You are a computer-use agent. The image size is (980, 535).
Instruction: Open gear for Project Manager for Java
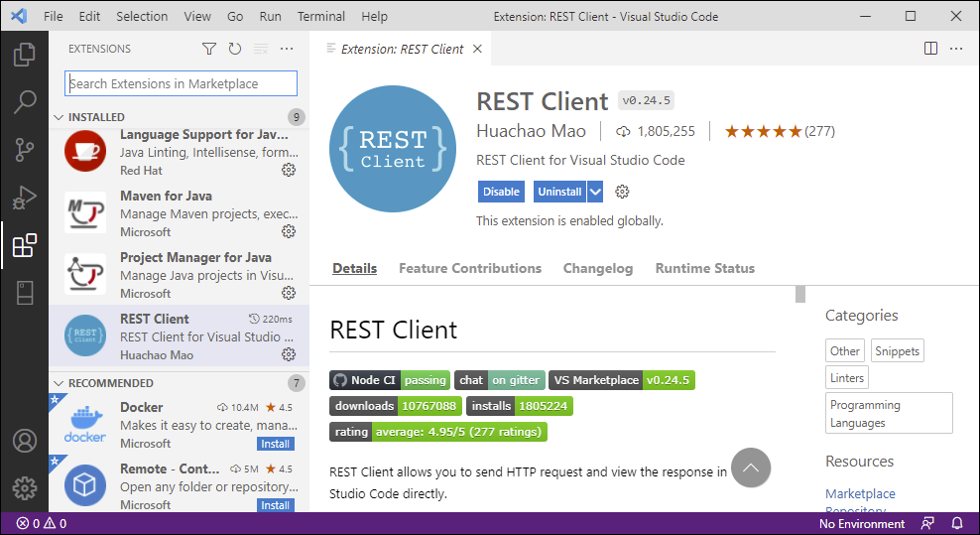[x=288, y=292]
